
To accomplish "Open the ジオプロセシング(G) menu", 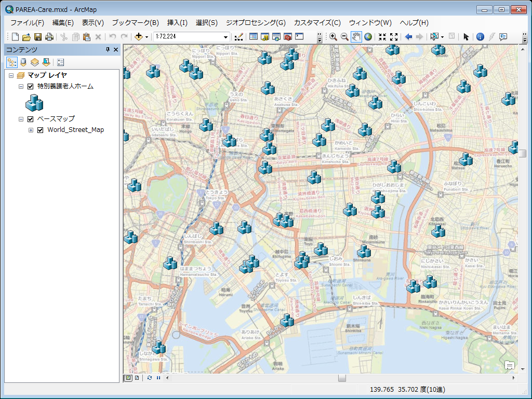I will pos(256,23).
